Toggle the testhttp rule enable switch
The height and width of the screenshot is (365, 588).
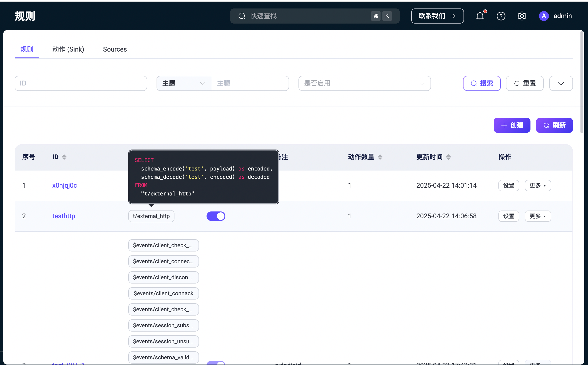215,216
